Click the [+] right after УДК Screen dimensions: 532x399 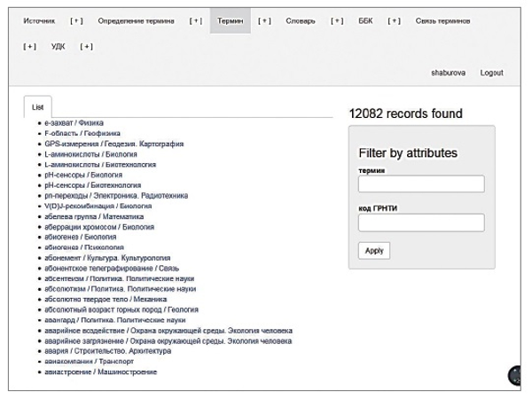click(x=87, y=46)
